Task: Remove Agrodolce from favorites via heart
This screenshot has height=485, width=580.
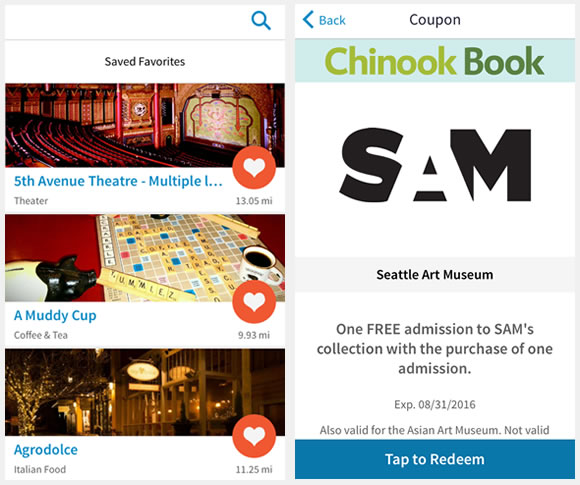Action: (254, 436)
